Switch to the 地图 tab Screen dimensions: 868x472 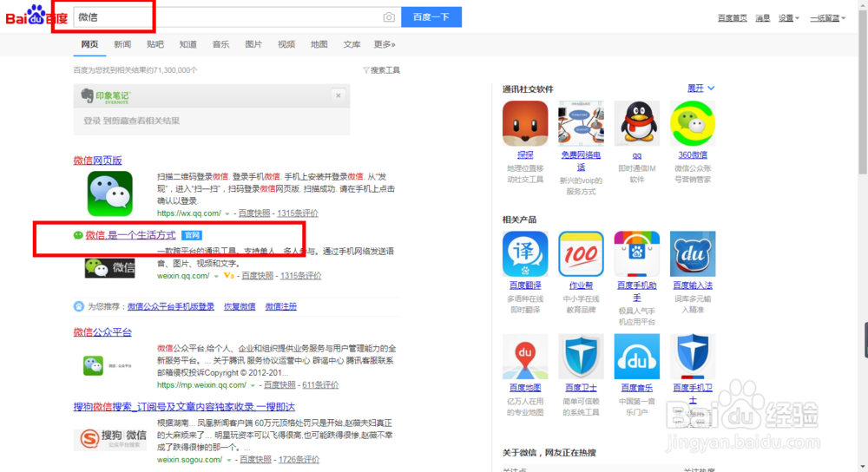tap(319, 44)
